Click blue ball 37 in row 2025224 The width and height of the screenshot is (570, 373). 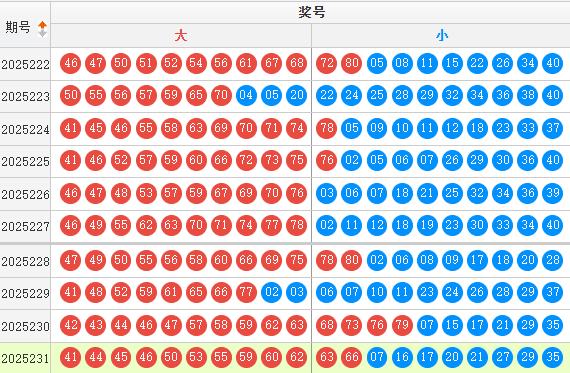(553, 128)
